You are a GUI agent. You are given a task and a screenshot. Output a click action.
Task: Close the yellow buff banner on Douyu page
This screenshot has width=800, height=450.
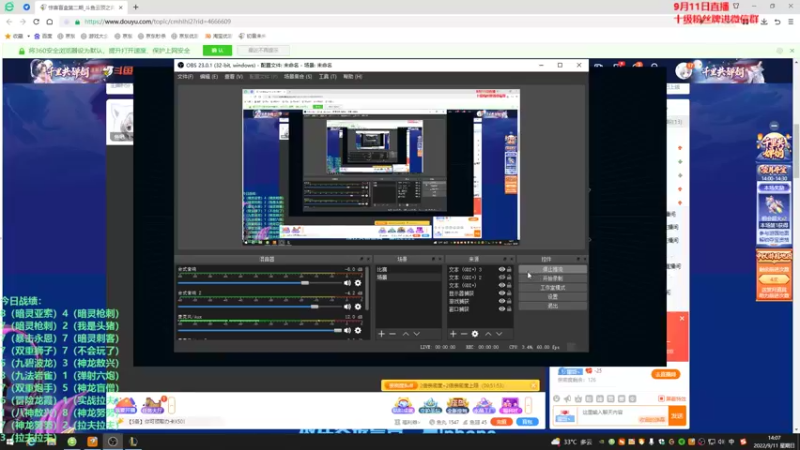click(533, 385)
